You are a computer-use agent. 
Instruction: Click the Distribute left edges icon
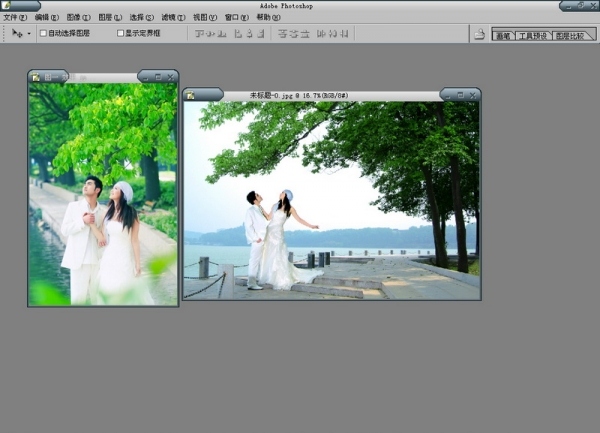321,34
